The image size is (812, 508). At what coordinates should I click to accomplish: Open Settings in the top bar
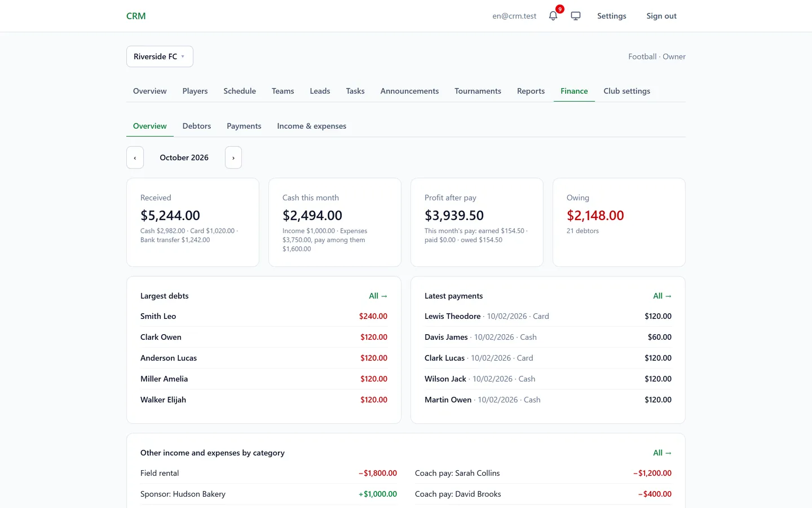[612, 16]
